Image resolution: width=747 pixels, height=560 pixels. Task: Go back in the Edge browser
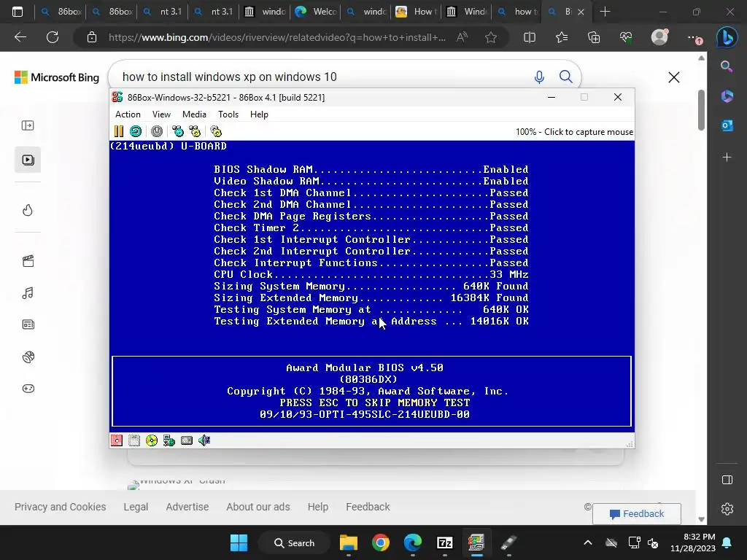20,37
